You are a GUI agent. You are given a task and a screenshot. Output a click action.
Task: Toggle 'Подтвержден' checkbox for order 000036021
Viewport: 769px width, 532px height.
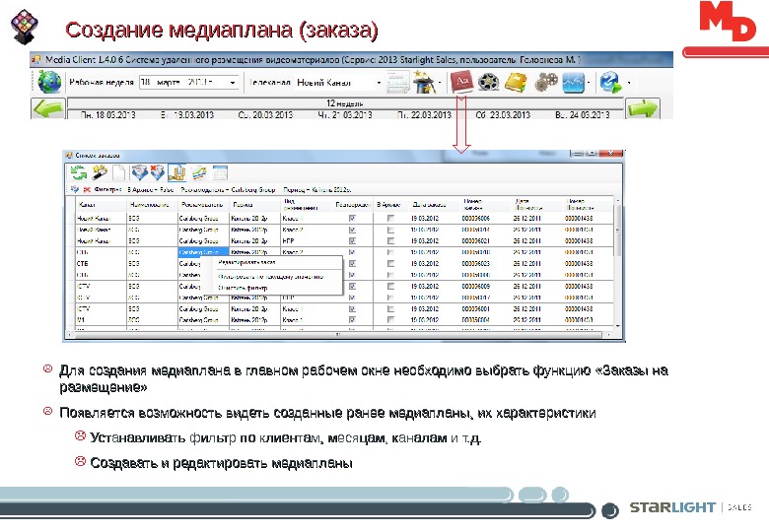click(x=352, y=240)
